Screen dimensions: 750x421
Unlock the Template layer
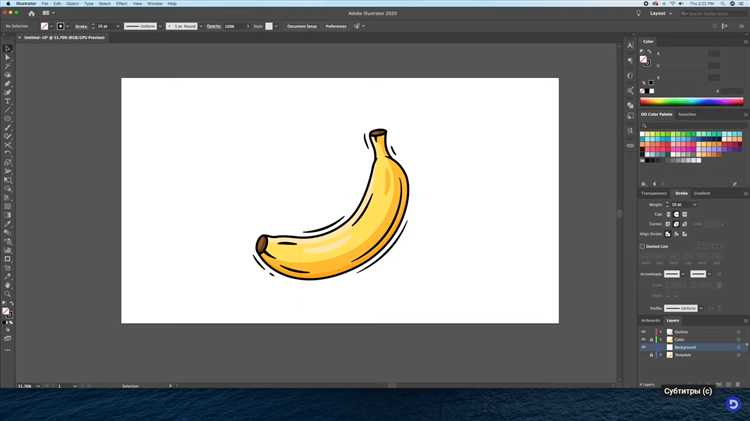[x=651, y=355]
